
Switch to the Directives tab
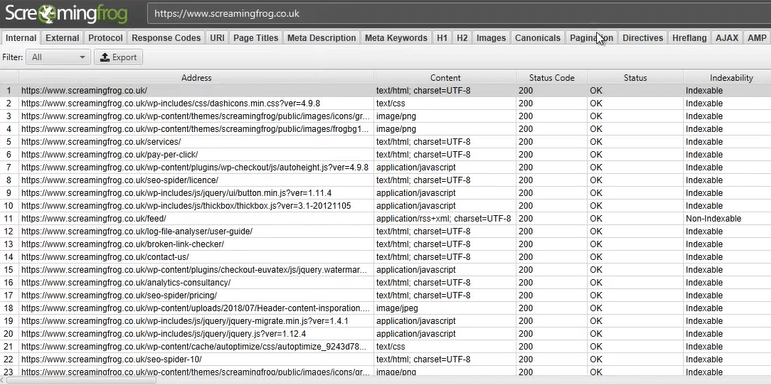(x=643, y=38)
